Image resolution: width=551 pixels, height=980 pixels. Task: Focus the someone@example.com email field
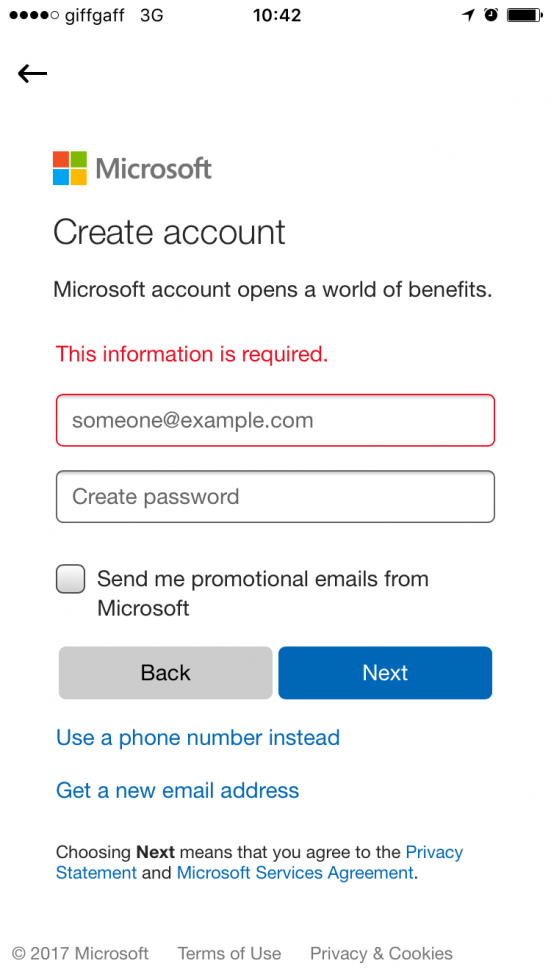pos(276,420)
